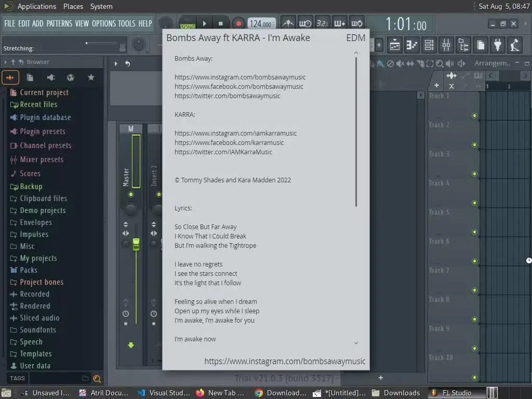Open the project files icon in toolbar
The height and width of the screenshot is (399, 532).
[481, 45]
